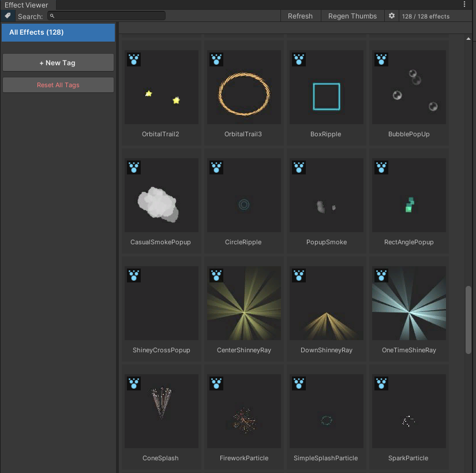
Task: Click the vertical scrollbar handle of the effects grid
Action: pyautogui.click(x=468, y=319)
